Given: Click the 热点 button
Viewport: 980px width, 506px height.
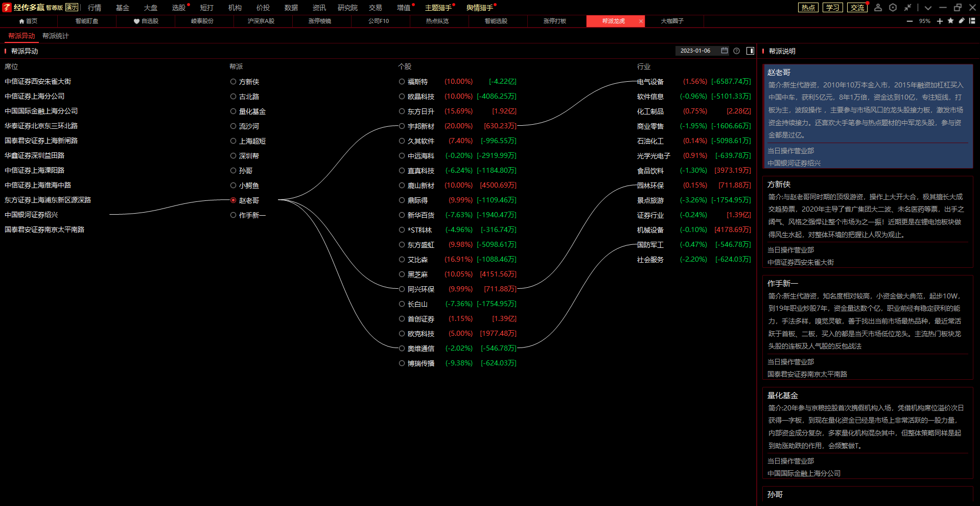Looking at the screenshot, I should [808, 8].
